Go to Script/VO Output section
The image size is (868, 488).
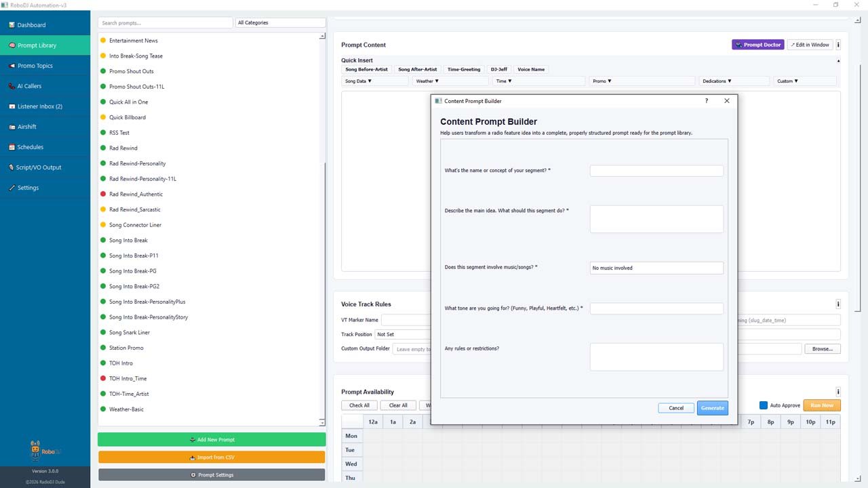pos(38,167)
